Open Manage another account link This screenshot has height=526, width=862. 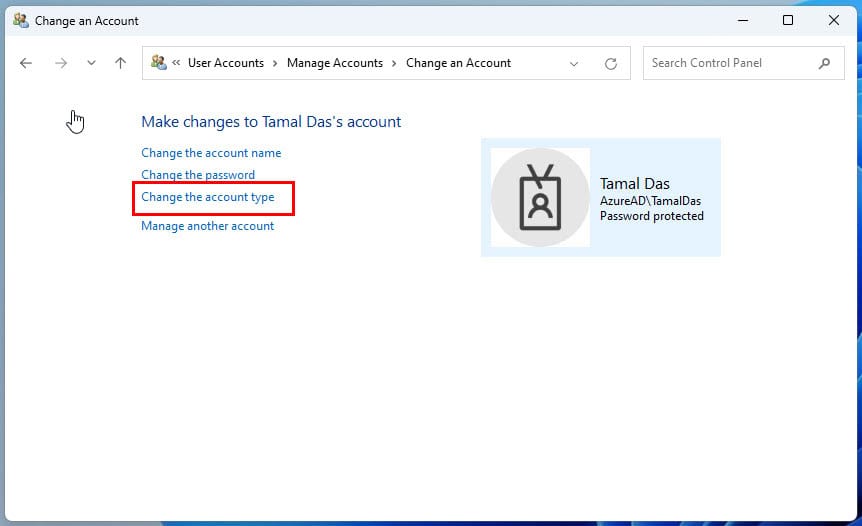(x=207, y=226)
